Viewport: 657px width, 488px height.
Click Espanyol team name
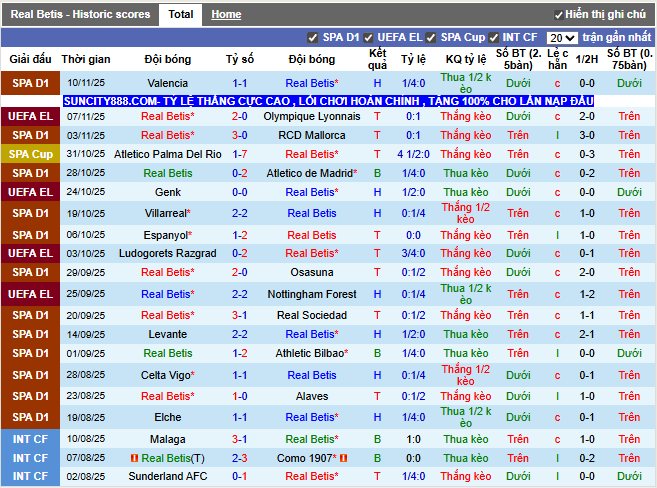168,235
